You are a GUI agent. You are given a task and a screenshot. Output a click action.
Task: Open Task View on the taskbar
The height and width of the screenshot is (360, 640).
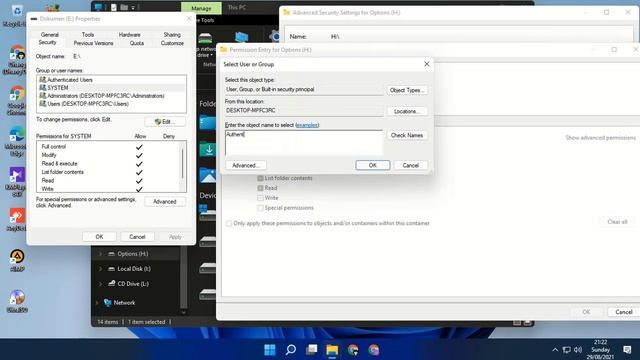point(312,350)
